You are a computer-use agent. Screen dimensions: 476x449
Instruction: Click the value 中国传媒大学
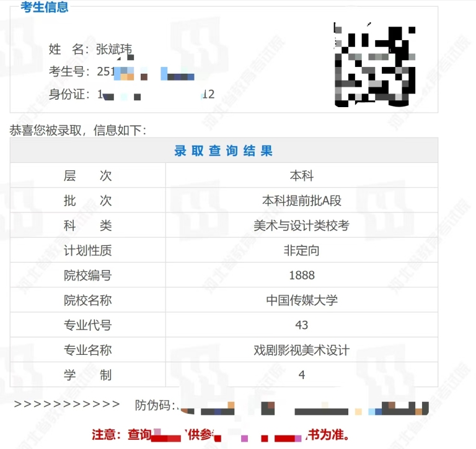pos(302,300)
